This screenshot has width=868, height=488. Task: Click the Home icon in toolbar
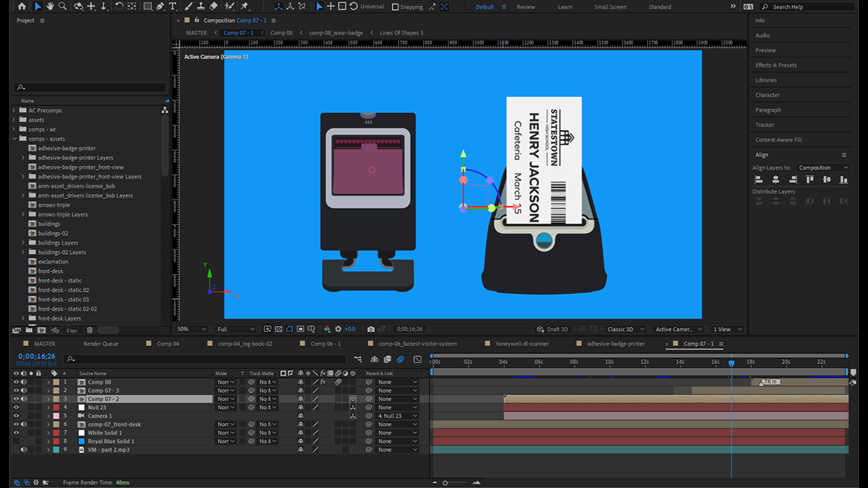click(22, 6)
